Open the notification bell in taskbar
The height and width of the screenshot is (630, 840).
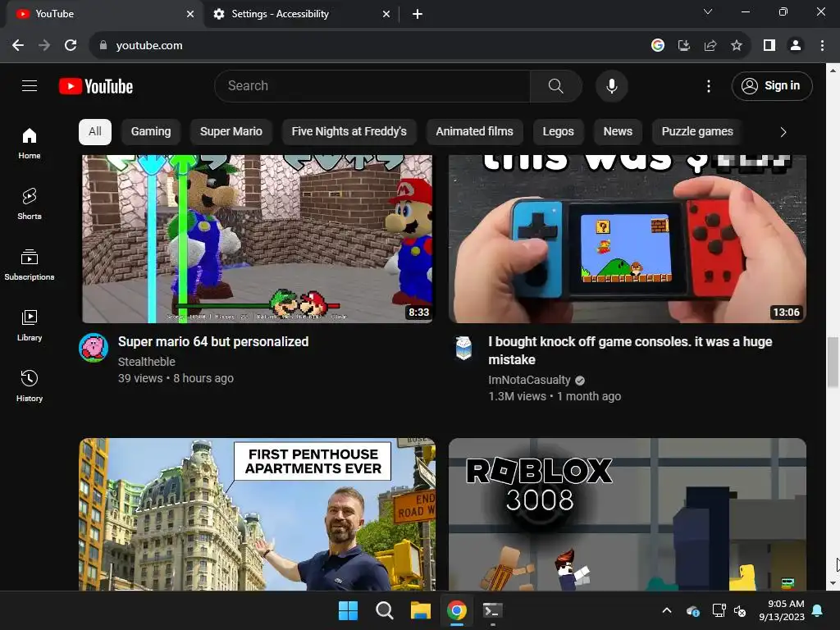pyautogui.click(x=818, y=610)
